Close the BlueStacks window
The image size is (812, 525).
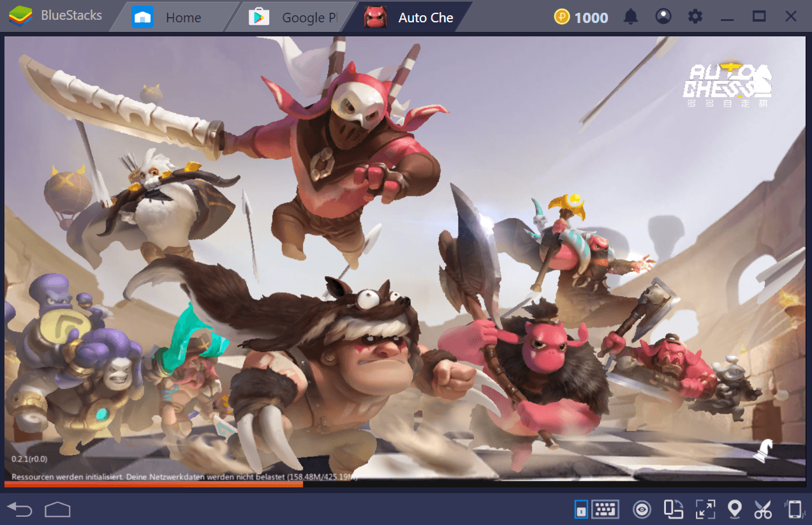pyautogui.click(x=791, y=17)
